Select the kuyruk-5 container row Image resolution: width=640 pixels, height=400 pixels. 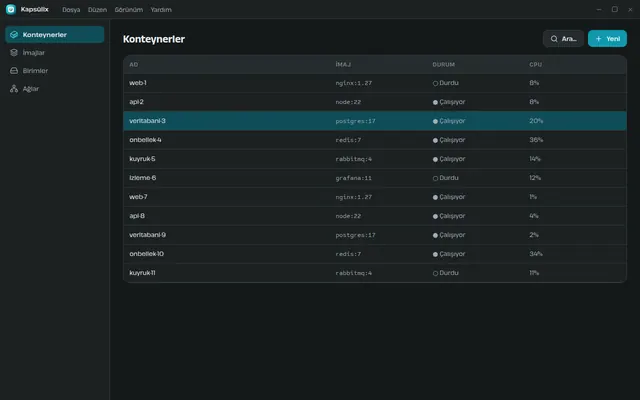click(x=375, y=159)
